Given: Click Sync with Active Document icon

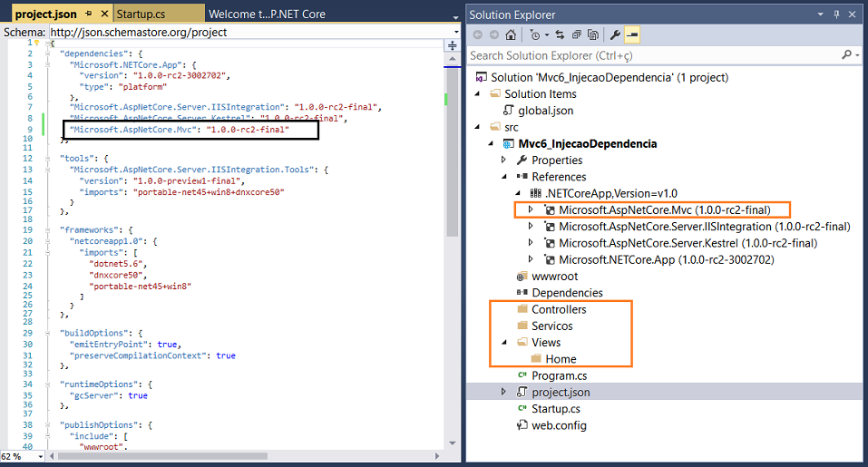Looking at the screenshot, I should [560, 34].
